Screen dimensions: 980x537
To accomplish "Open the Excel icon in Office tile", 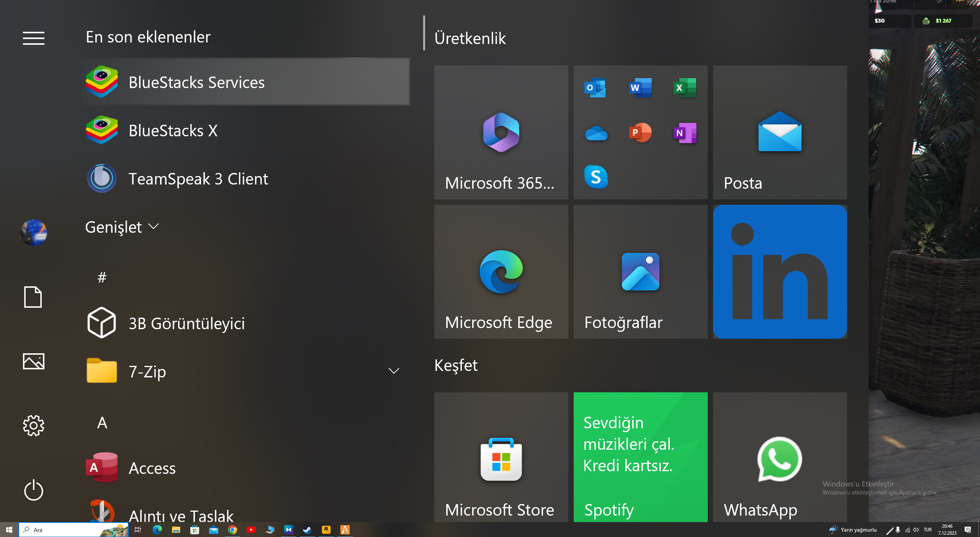I will click(x=684, y=88).
